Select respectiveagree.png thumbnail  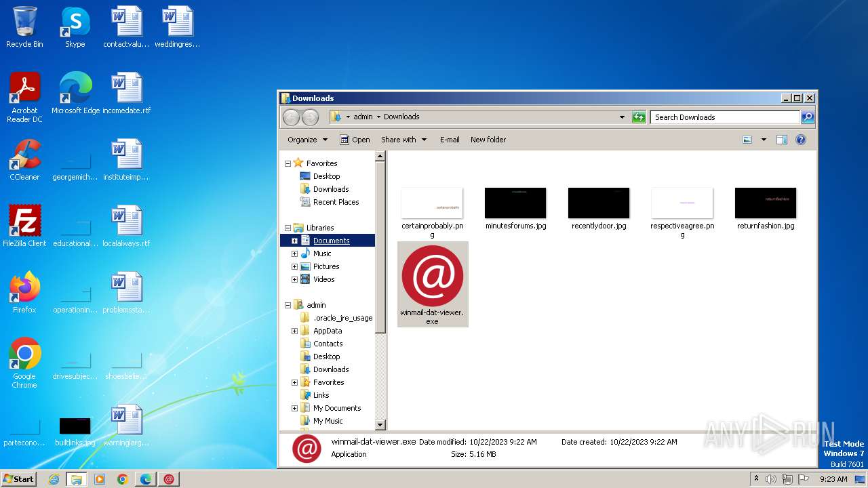tap(682, 213)
